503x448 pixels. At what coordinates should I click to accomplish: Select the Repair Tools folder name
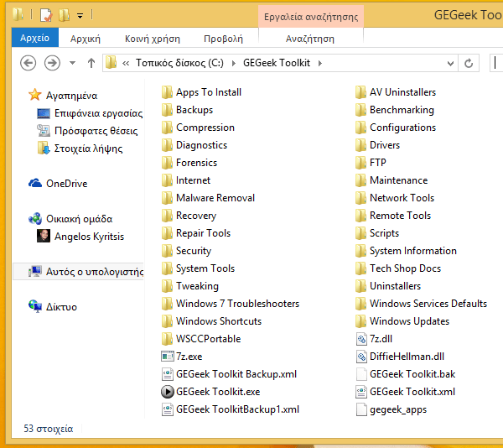(x=204, y=233)
